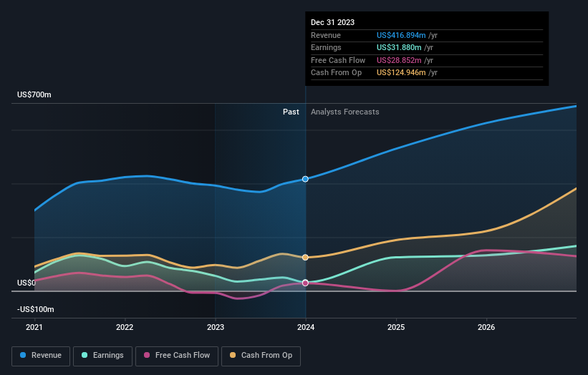Toggle the Cash From Op legend button
The image size is (588, 375).
pyautogui.click(x=261, y=356)
